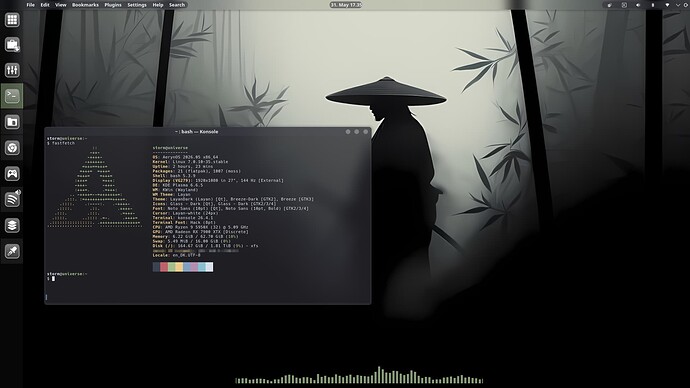
Task: Click the terminal command prompt cursor
Action: click(x=54, y=278)
